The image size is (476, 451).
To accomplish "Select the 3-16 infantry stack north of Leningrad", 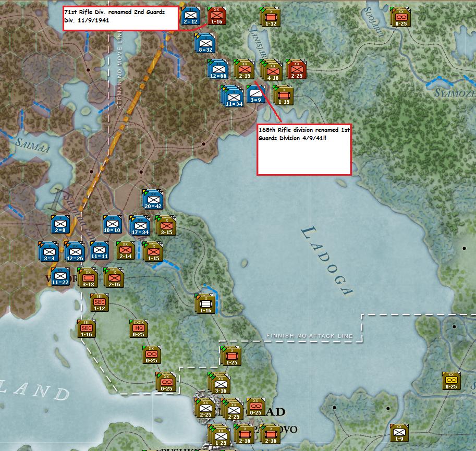I will [x=219, y=383].
